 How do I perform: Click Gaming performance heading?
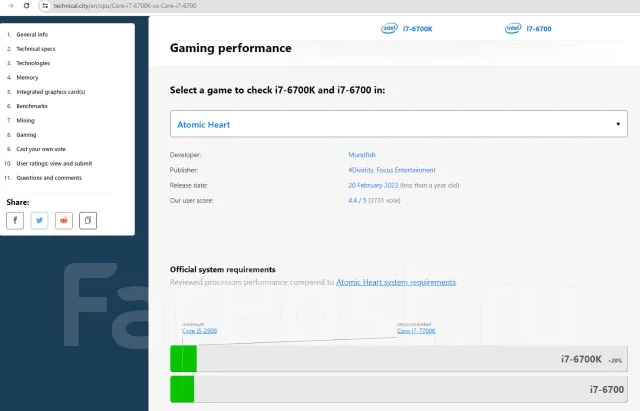coord(231,48)
